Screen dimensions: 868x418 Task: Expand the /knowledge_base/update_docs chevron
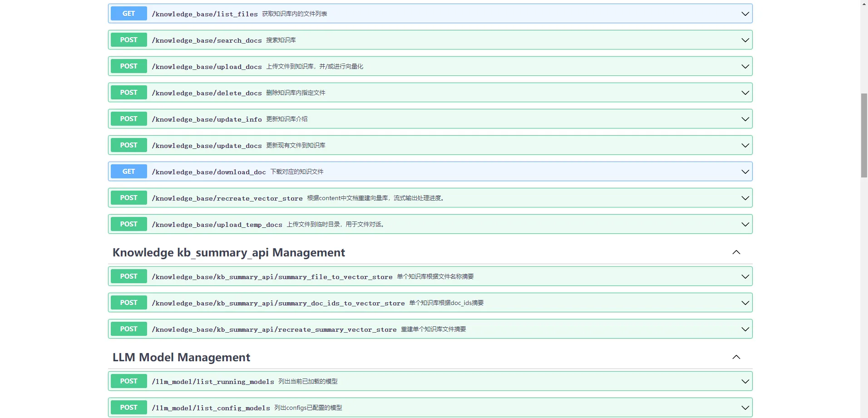click(745, 145)
